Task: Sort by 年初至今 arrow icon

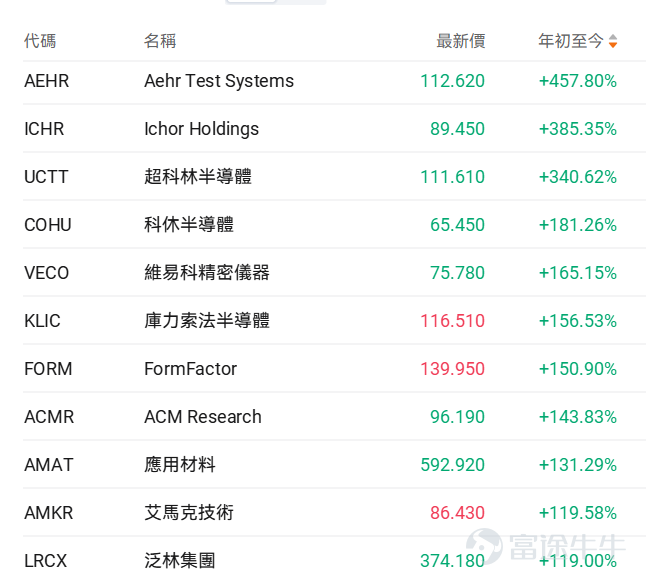Action: (613, 41)
